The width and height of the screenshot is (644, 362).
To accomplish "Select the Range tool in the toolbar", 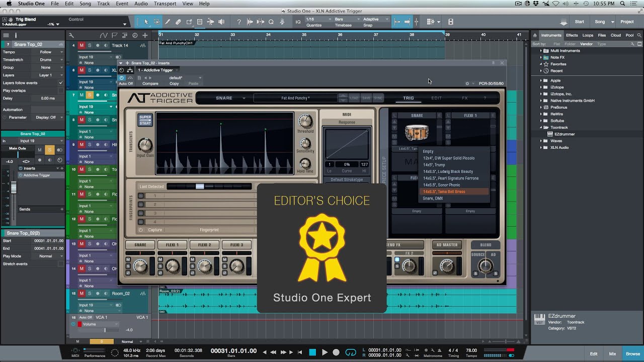I will 157,22.
